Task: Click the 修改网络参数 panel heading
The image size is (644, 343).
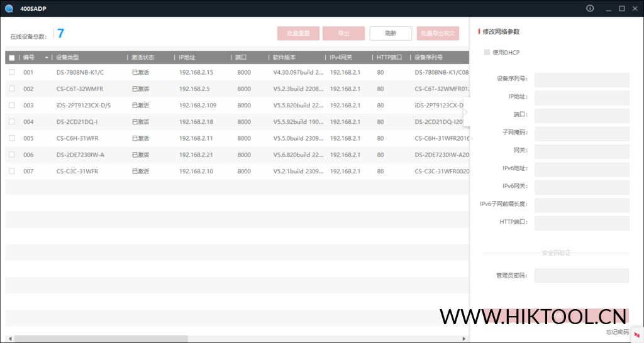Action: pyautogui.click(x=501, y=31)
